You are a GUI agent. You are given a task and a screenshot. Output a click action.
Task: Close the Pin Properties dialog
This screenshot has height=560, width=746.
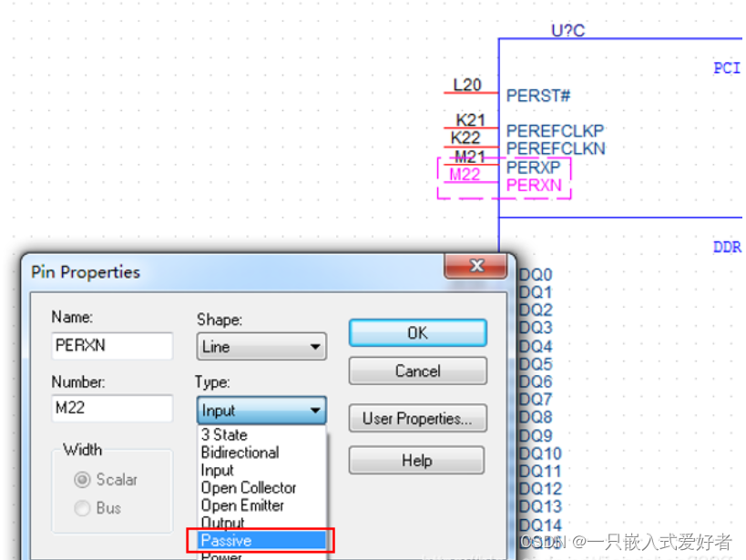475,267
